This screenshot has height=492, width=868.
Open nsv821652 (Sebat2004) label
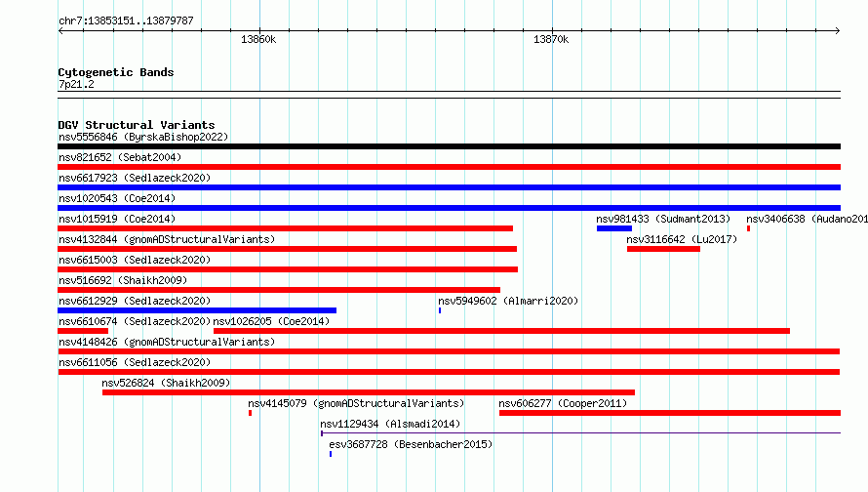coord(120,157)
